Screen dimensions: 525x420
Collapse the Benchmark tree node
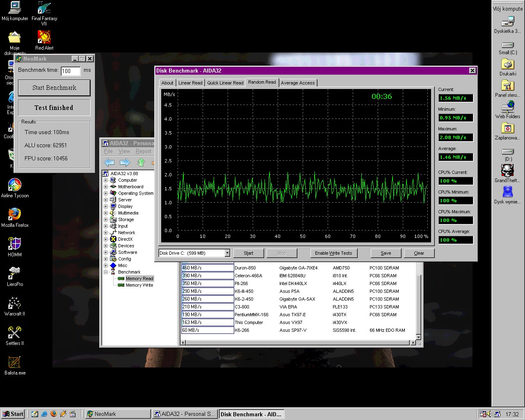point(106,272)
